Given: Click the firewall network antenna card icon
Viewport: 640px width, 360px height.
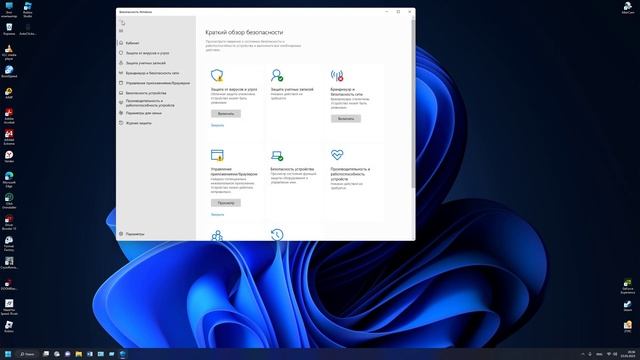Looking at the screenshot, I should [337, 76].
